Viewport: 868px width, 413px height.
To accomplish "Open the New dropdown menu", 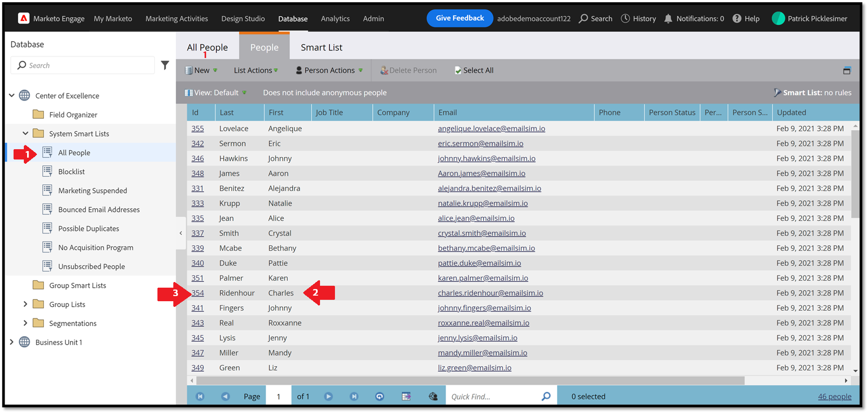I will coord(201,71).
